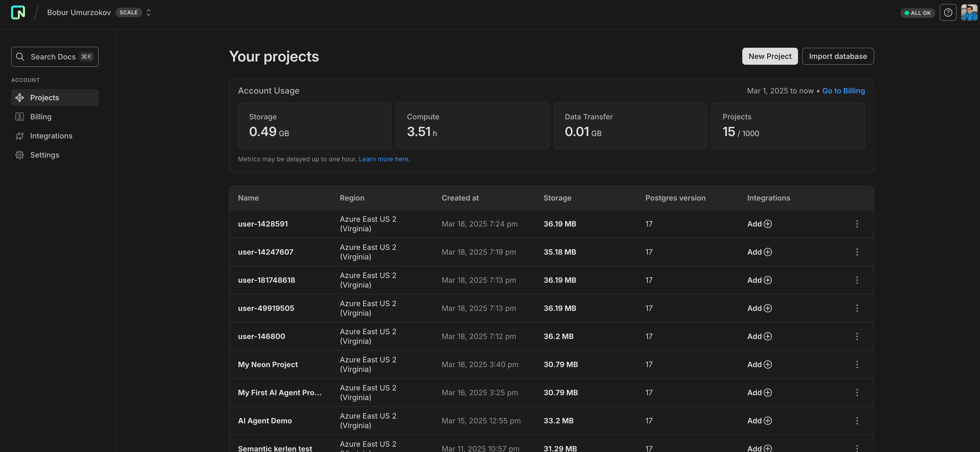Viewport: 980px width, 452px height.
Task: Open the My Neon Project row
Action: tap(551, 365)
